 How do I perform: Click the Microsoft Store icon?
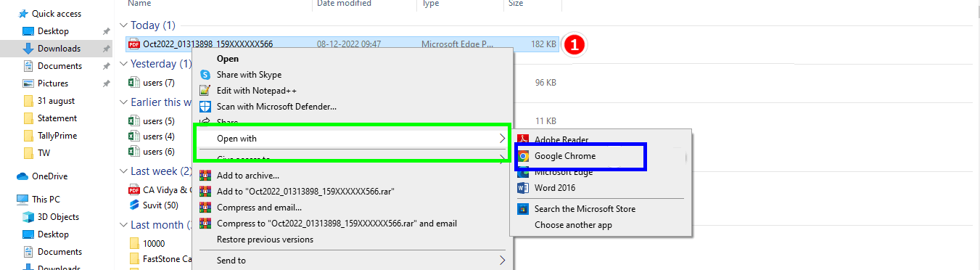click(x=523, y=209)
